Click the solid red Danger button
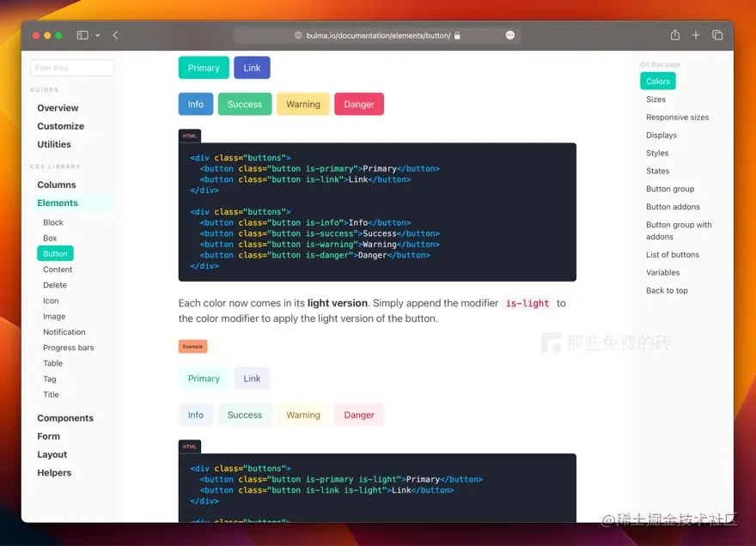 pyautogui.click(x=359, y=104)
